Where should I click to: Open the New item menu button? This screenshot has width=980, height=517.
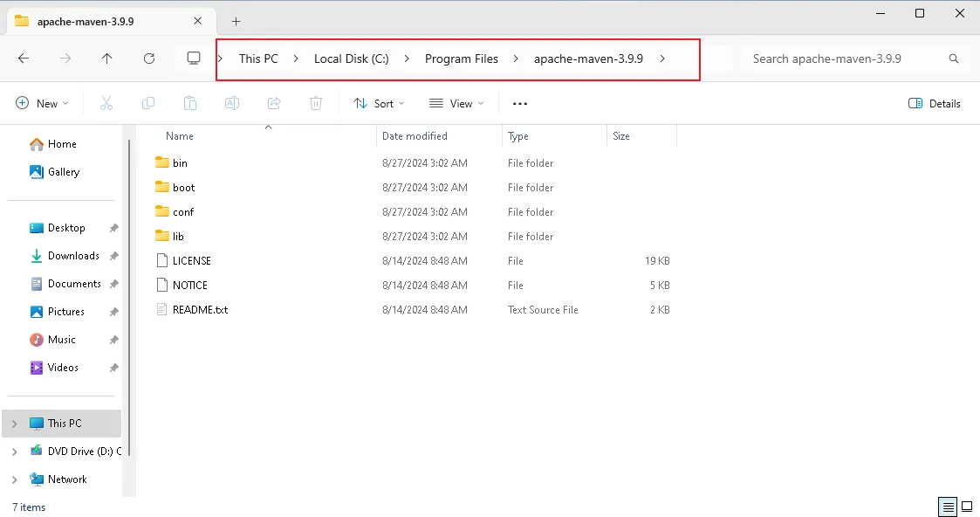tap(42, 103)
